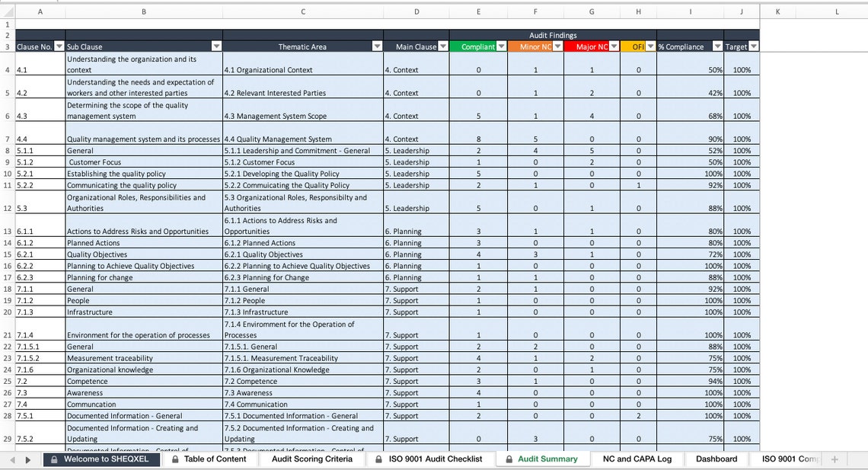
Task: Open the filter icon on the Minor NC header
Action: 557,46
